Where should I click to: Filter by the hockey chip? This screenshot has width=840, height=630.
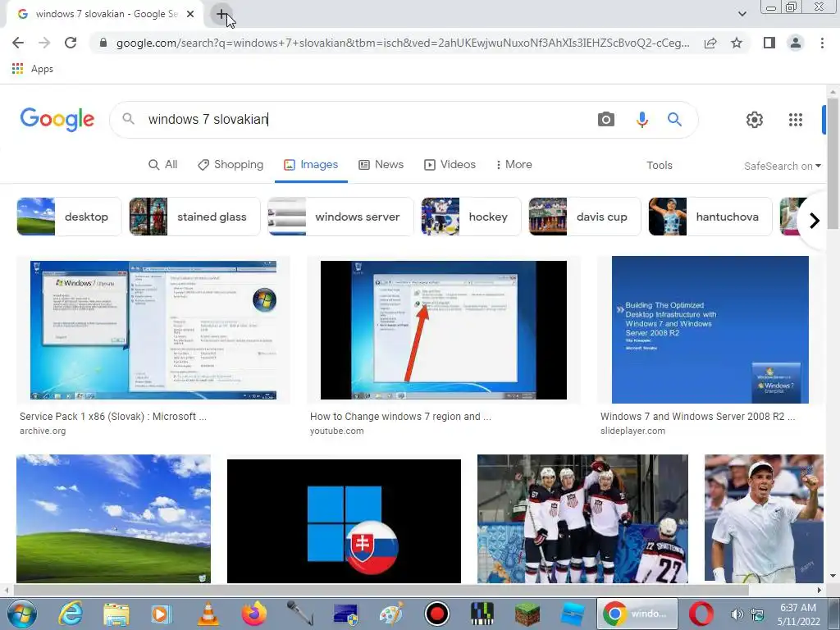click(x=471, y=217)
